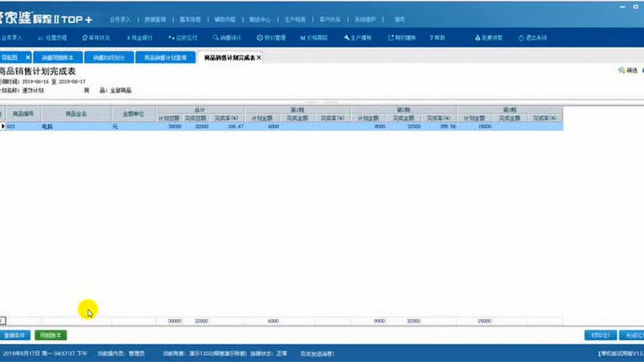Click the toolbar item with the money bag icon

click(x=489, y=38)
